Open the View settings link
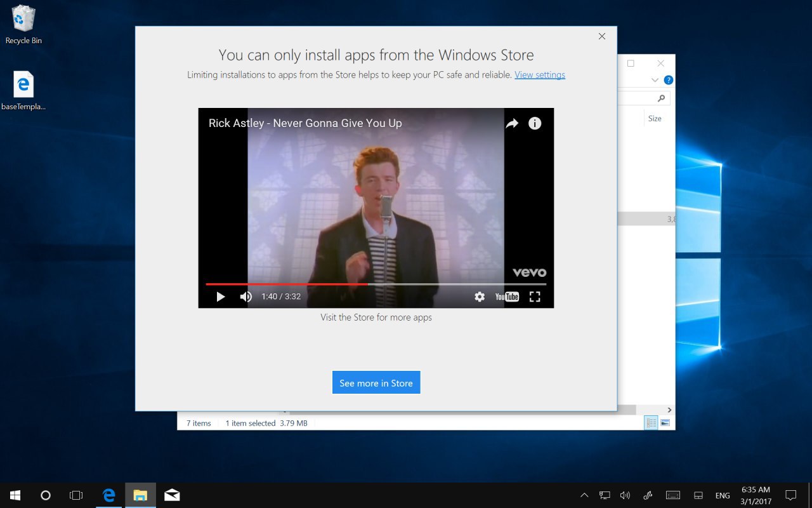This screenshot has height=508, width=812. [x=540, y=75]
